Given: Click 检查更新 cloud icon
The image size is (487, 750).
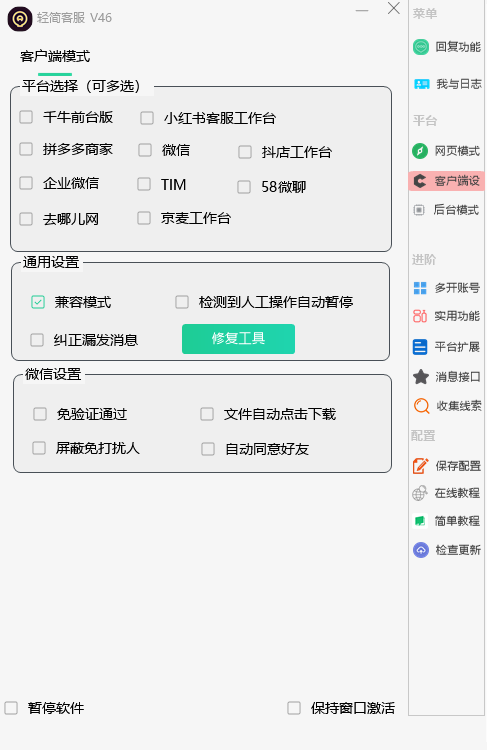Looking at the screenshot, I should click(421, 550).
